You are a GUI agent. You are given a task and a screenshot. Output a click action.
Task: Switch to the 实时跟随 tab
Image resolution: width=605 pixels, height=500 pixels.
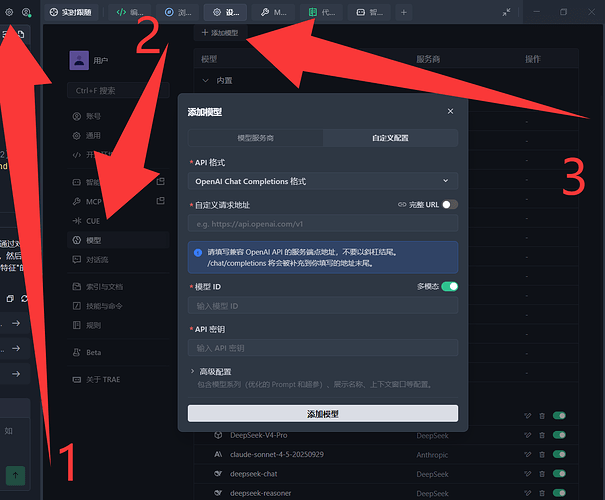71,12
